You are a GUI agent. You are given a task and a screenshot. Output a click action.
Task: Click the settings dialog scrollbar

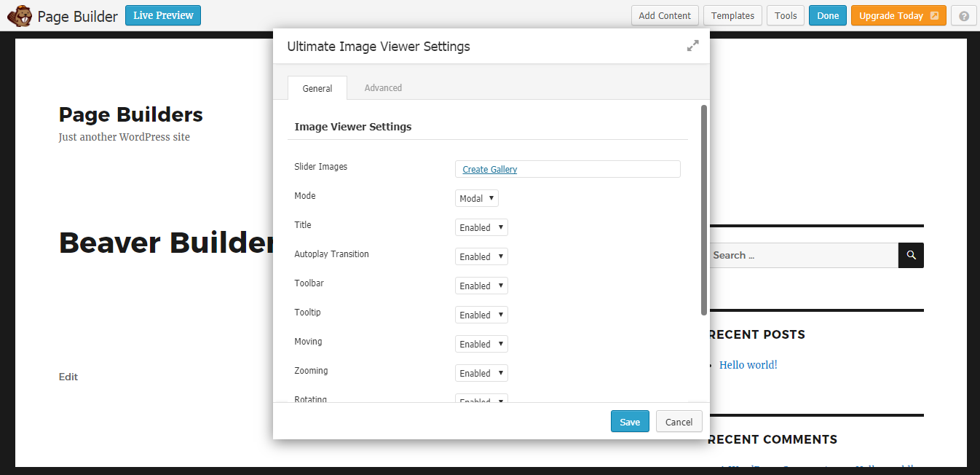click(x=704, y=210)
